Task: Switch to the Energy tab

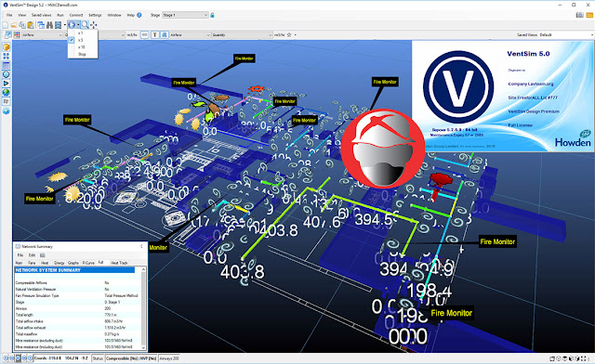Action: coord(59,263)
